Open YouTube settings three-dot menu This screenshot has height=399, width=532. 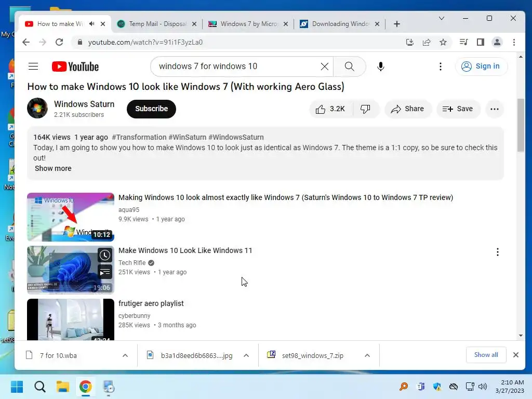pos(441,66)
